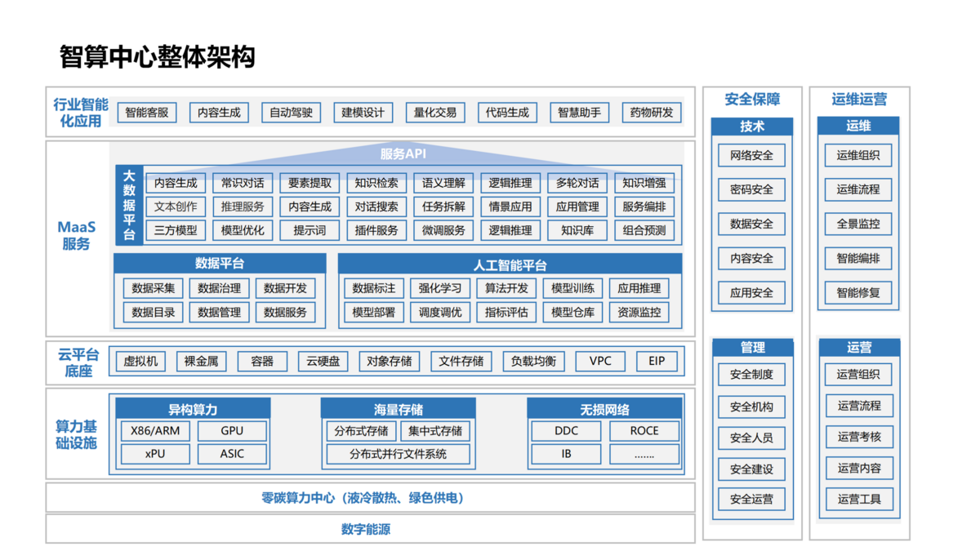980x551 pixels.
Task: Click the 运维流程 box
Action: tap(858, 189)
